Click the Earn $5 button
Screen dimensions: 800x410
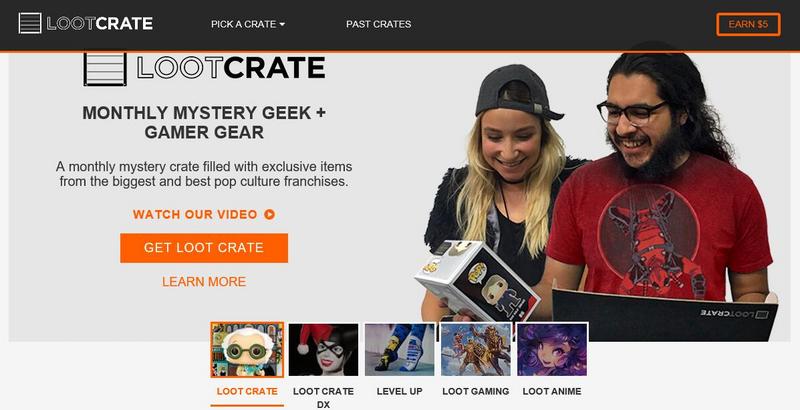click(x=748, y=24)
